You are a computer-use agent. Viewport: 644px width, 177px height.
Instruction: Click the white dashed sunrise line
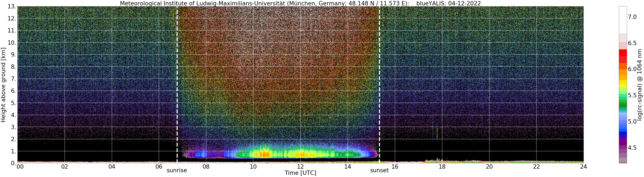[x=177, y=85]
